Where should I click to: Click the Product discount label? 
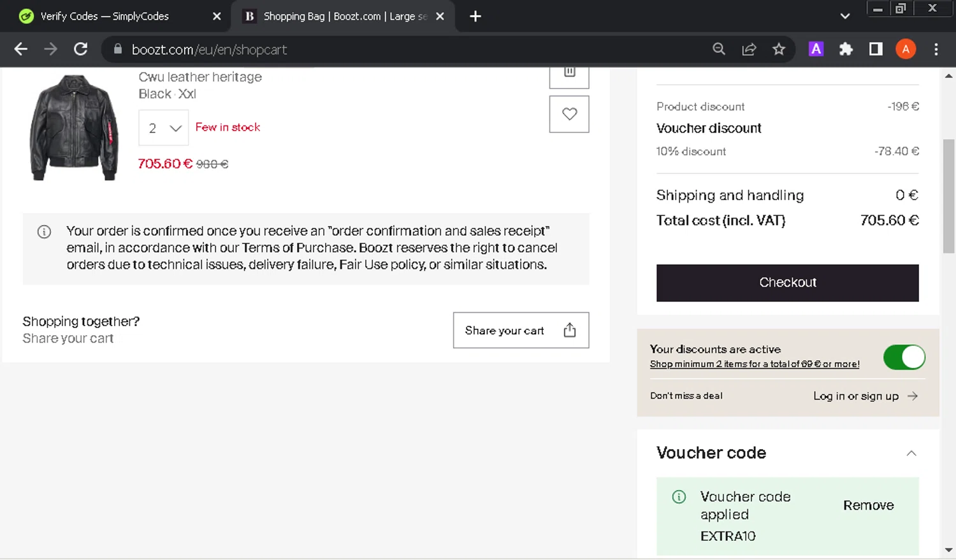click(700, 106)
